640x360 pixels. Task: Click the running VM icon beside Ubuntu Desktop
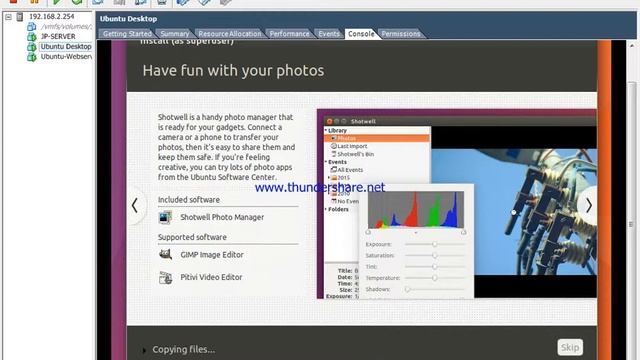(x=31, y=47)
